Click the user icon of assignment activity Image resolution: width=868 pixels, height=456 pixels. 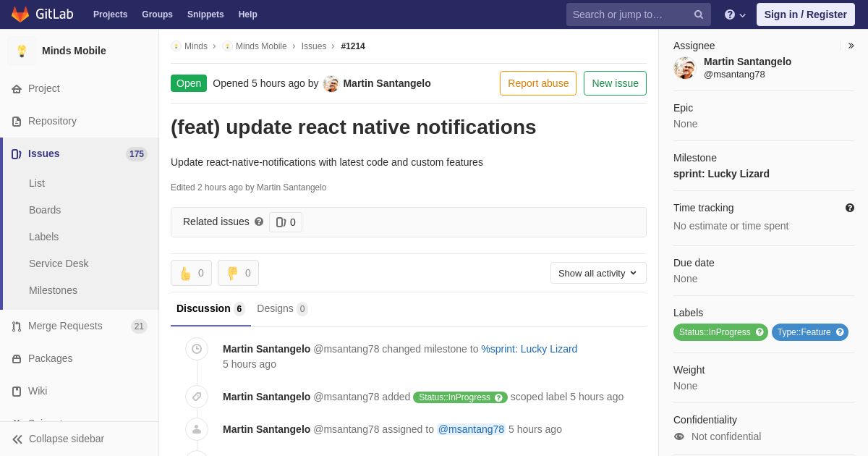coord(197,429)
